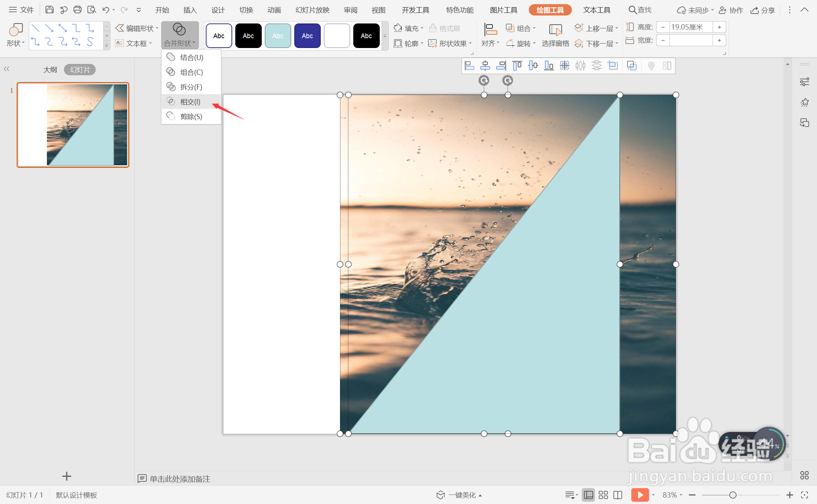Add a new slide with plus icon
The image size is (817, 504).
(67, 476)
